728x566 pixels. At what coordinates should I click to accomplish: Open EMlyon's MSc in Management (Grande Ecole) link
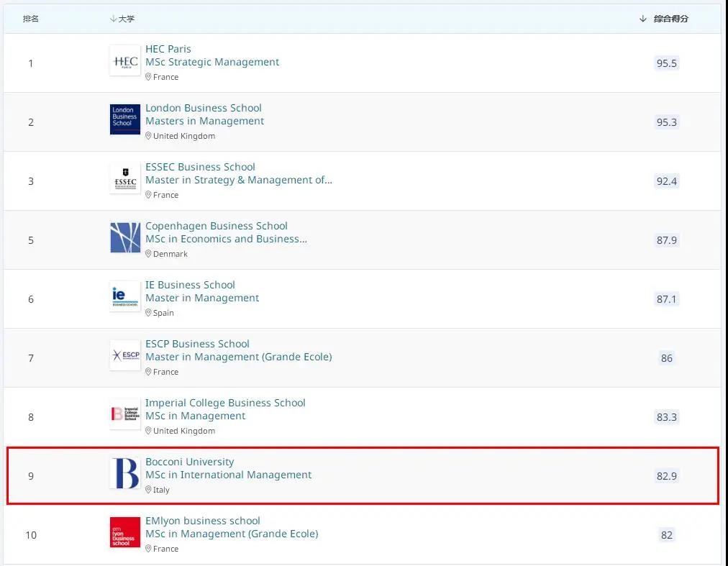(x=232, y=534)
